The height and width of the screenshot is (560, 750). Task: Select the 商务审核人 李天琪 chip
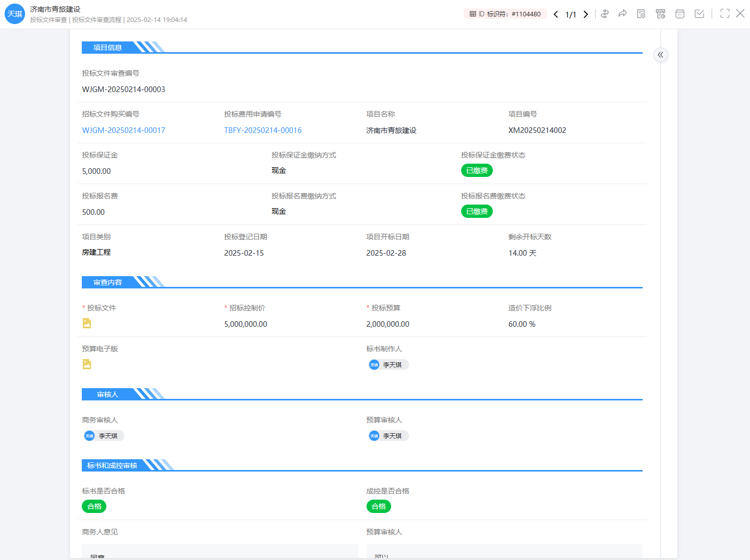pos(104,436)
